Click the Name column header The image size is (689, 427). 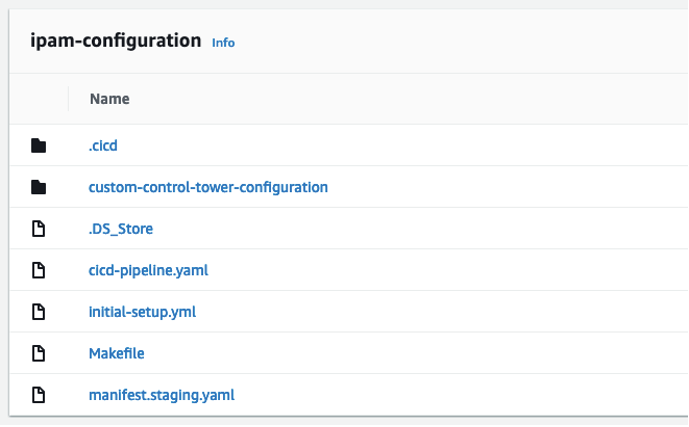[x=110, y=99]
